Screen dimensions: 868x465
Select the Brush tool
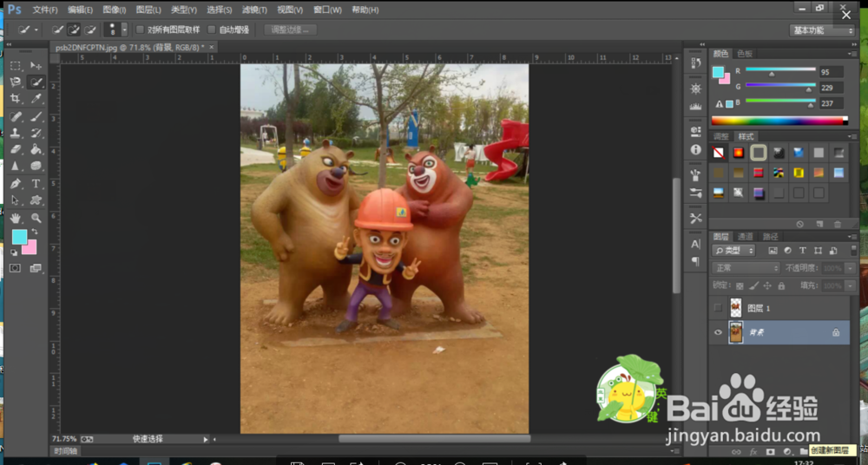[36, 116]
